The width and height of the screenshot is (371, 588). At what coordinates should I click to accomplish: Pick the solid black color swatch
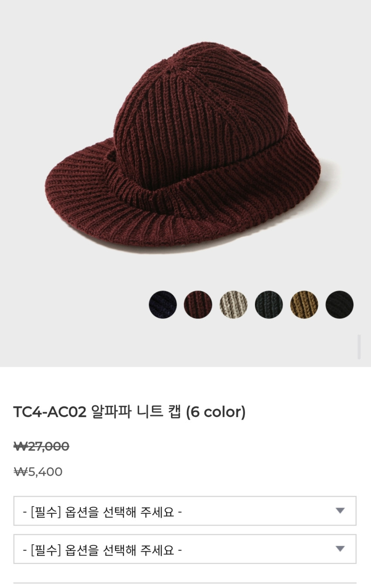(340, 304)
